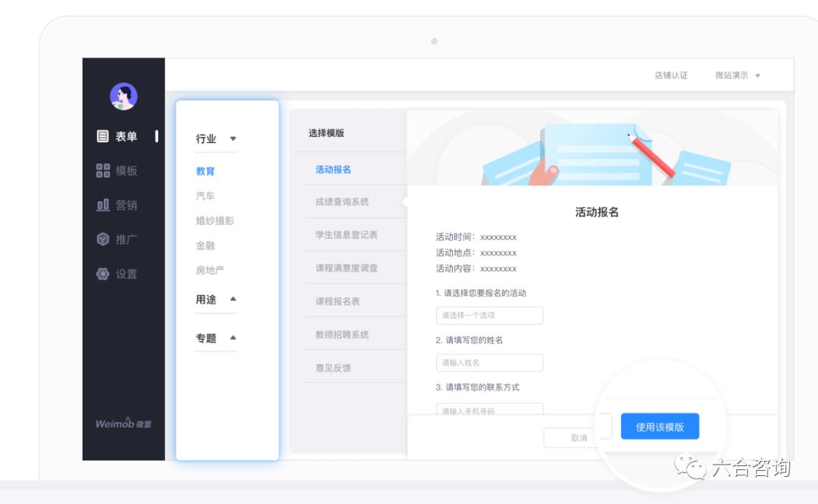Choose the 学生信息登记表 template
The image size is (818, 504).
346,235
